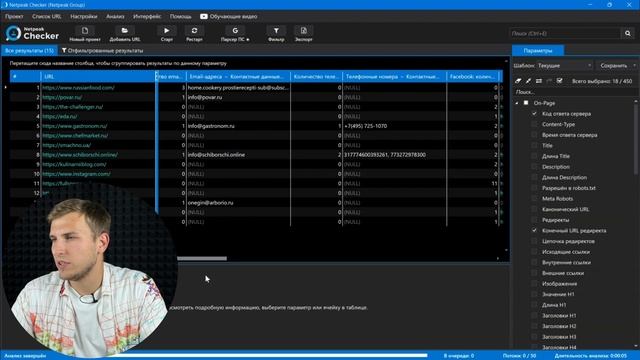Sort by the URL column header
Screen dimensions: 640x360
[98, 76]
